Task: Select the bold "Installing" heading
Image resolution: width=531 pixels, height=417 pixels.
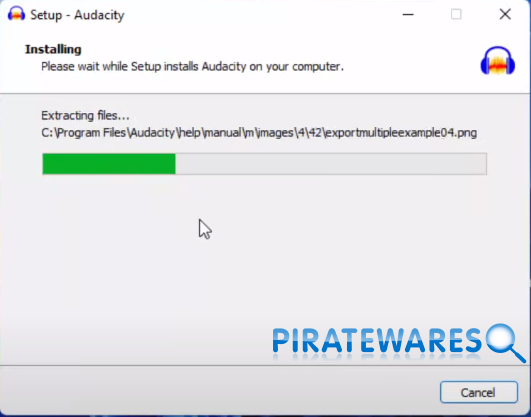Action: [x=53, y=49]
